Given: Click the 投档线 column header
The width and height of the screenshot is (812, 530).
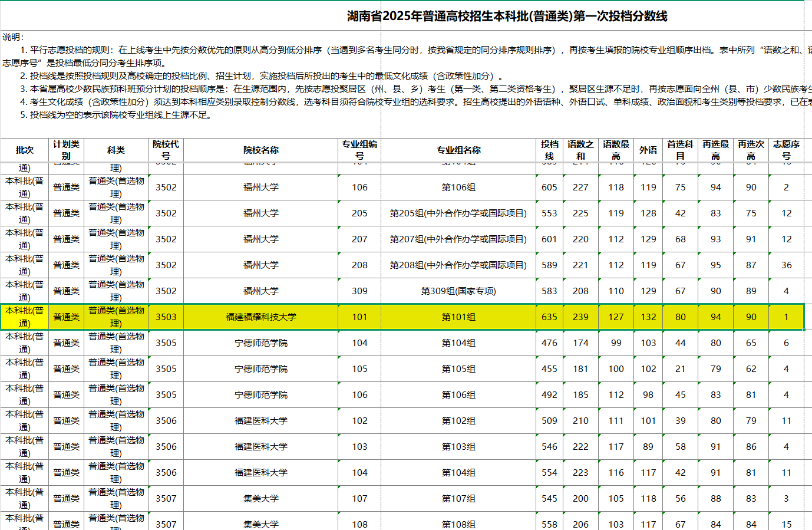Looking at the screenshot, I should click(x=549, y=150).
